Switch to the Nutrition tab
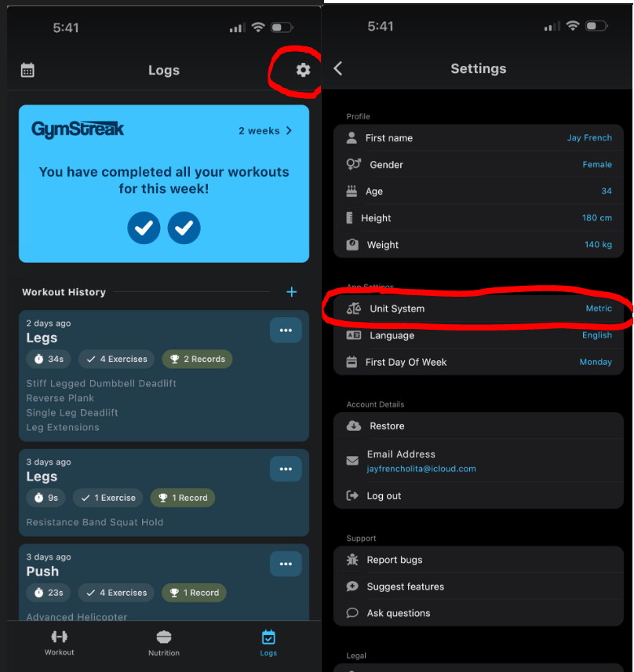Image resolution: width=634 pixels, height=672 pixels. [164, 643]
